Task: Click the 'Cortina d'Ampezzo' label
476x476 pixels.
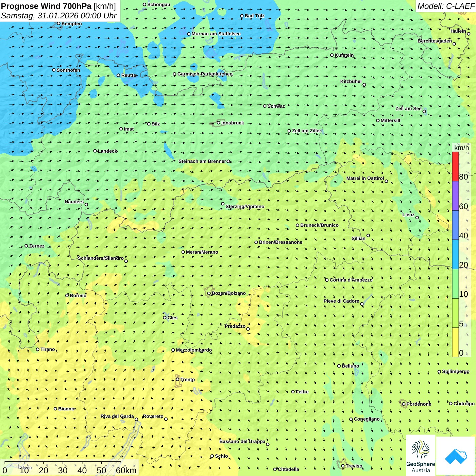Action: [351, 280]
